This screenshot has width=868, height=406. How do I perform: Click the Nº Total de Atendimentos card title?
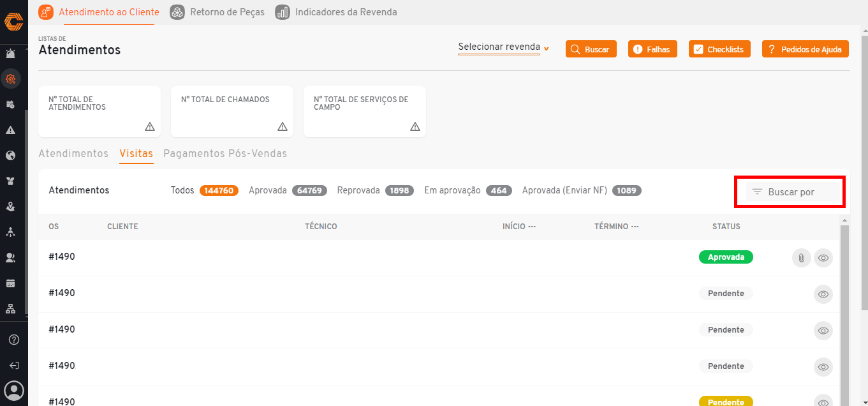[77, 103]
